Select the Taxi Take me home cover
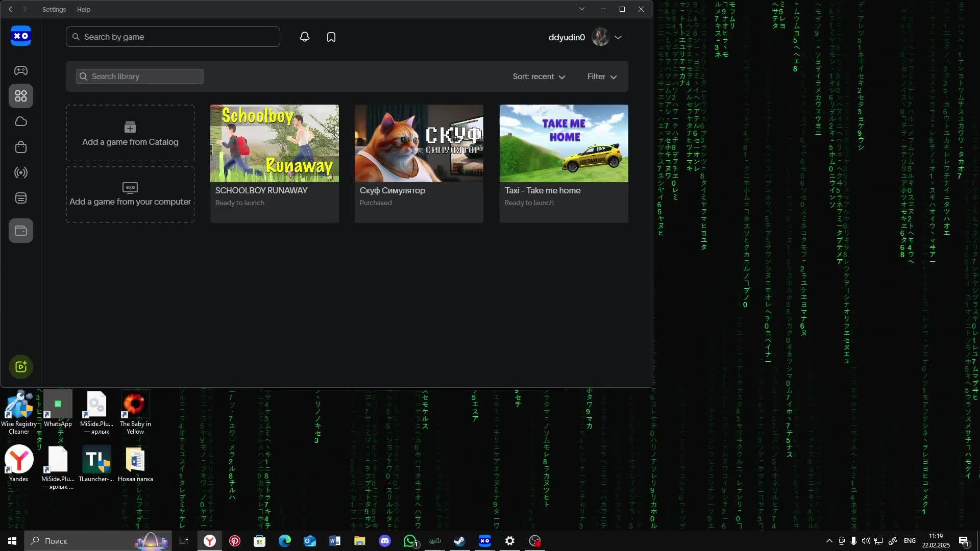This screenshot has height=551, width=980. (564, 143)
